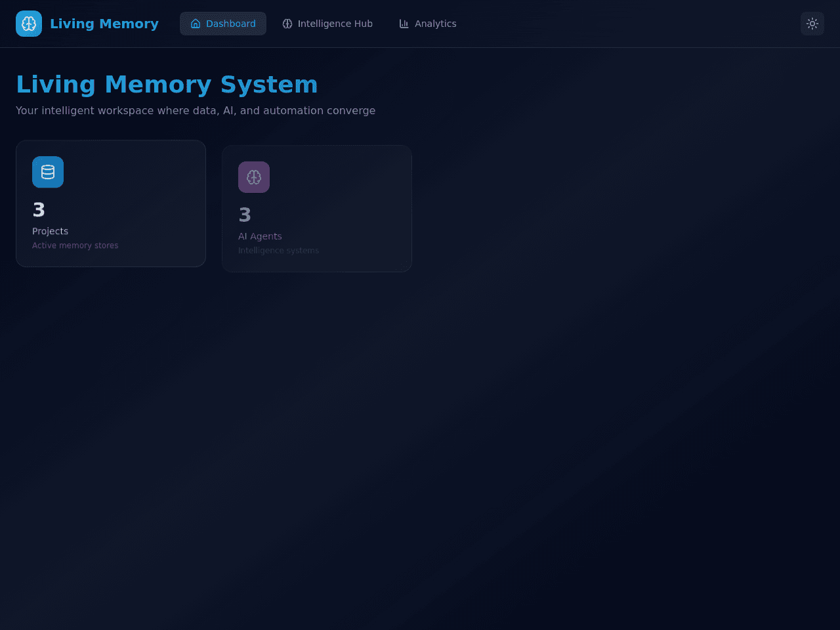The height and width of the screenshot is (630, 840).
Task: Click the Living Memory brain logo icon
Action: click(29, 24)
